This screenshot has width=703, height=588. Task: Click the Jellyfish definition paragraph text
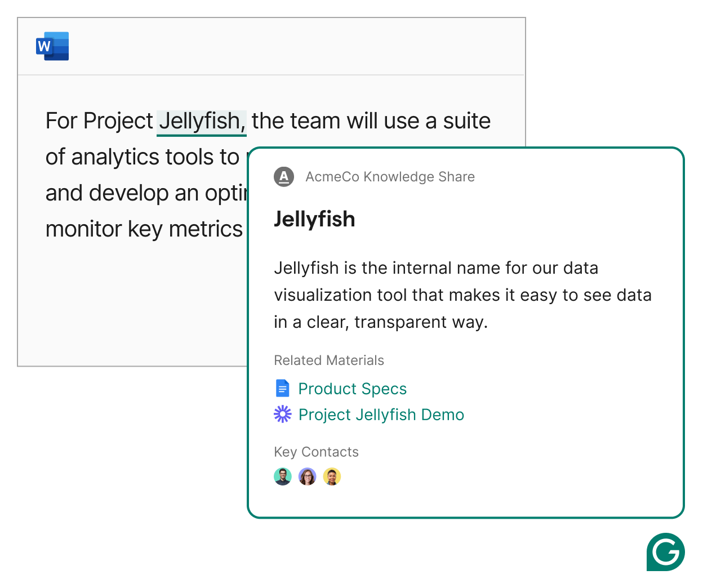click(462, 295)
